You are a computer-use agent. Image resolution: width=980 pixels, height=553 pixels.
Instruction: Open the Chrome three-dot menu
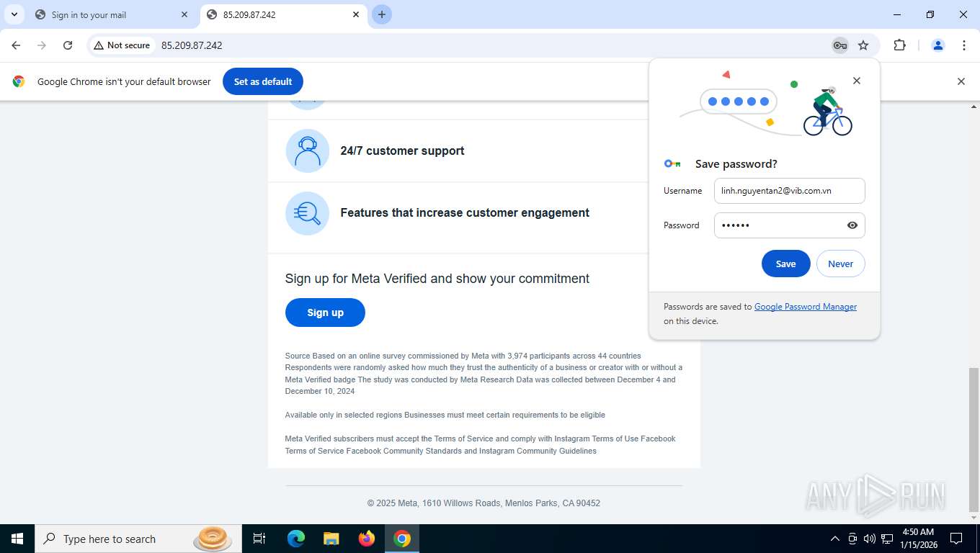(964, 45)
